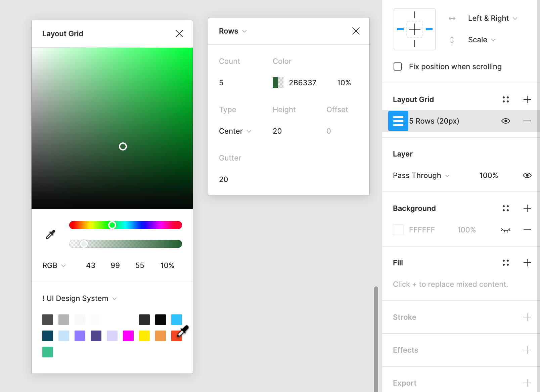Add a new fill
The width and height of the screenshot is (540, 392).
pos(527,263)
